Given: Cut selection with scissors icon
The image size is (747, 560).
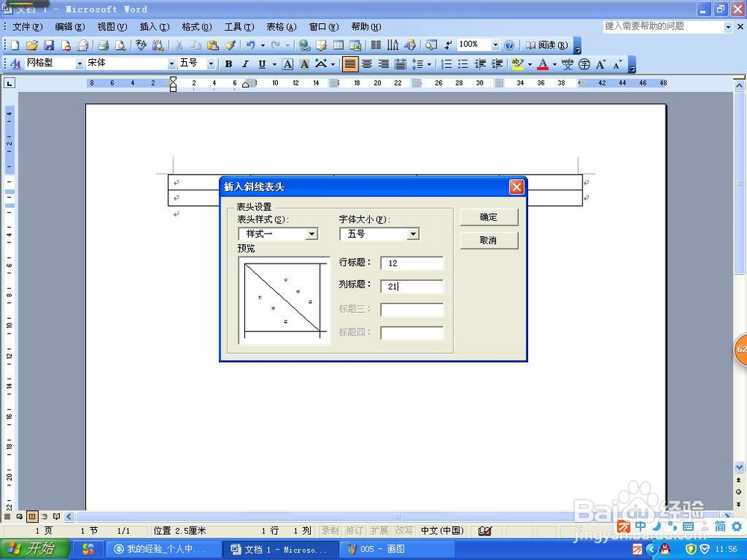Looking at the screenshot, I should [179, 46].
